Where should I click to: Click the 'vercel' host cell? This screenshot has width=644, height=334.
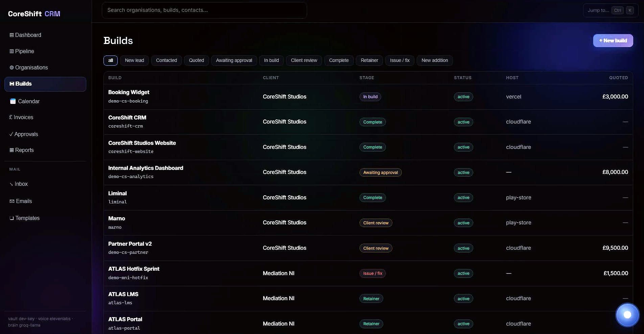(513, 97)
